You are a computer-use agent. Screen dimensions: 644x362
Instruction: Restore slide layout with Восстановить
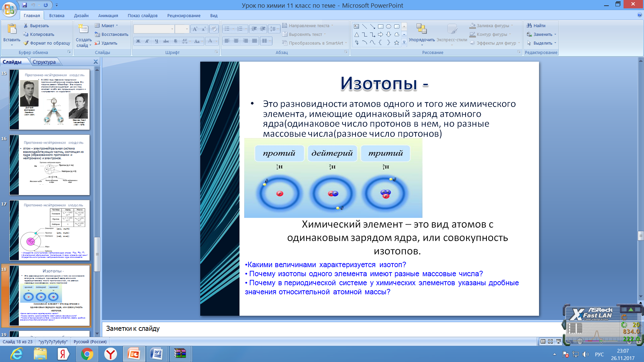(111, 34)
